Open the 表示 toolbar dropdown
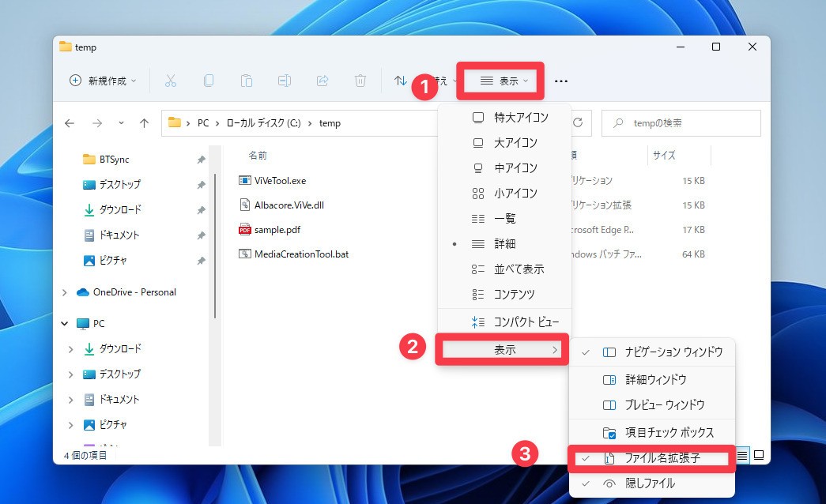The height and width of the screenshot is (504, 826). pyautogui.click(x=503, y=81)
